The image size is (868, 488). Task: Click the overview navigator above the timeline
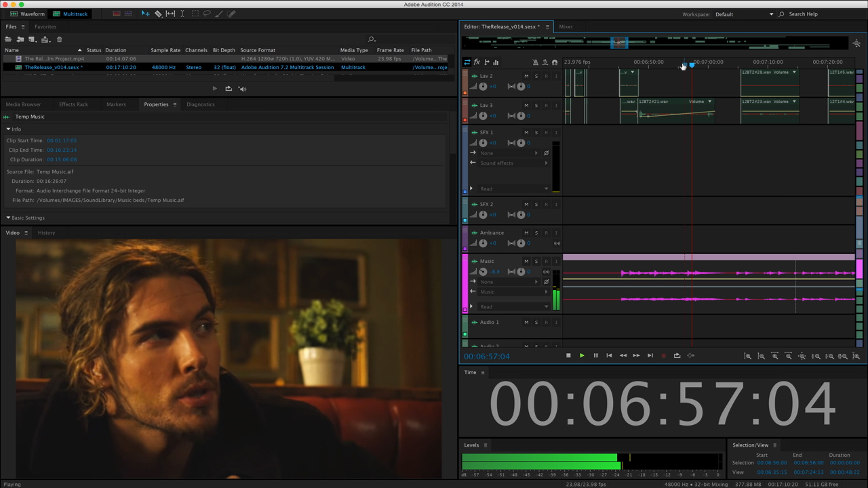(x=655, y=43)
